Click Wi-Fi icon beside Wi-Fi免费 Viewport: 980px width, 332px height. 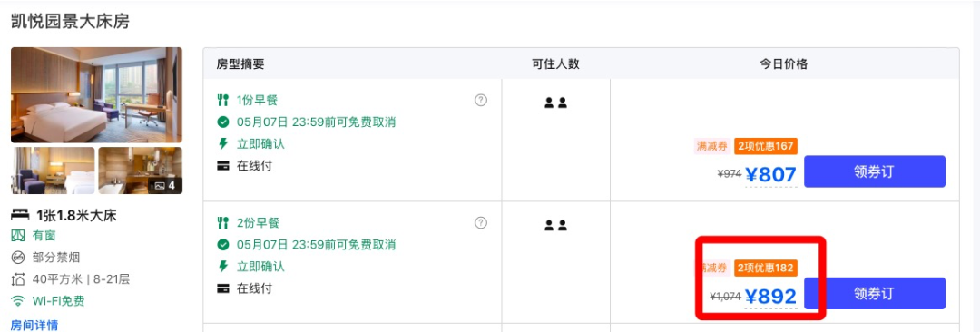[x=19, y=301]
